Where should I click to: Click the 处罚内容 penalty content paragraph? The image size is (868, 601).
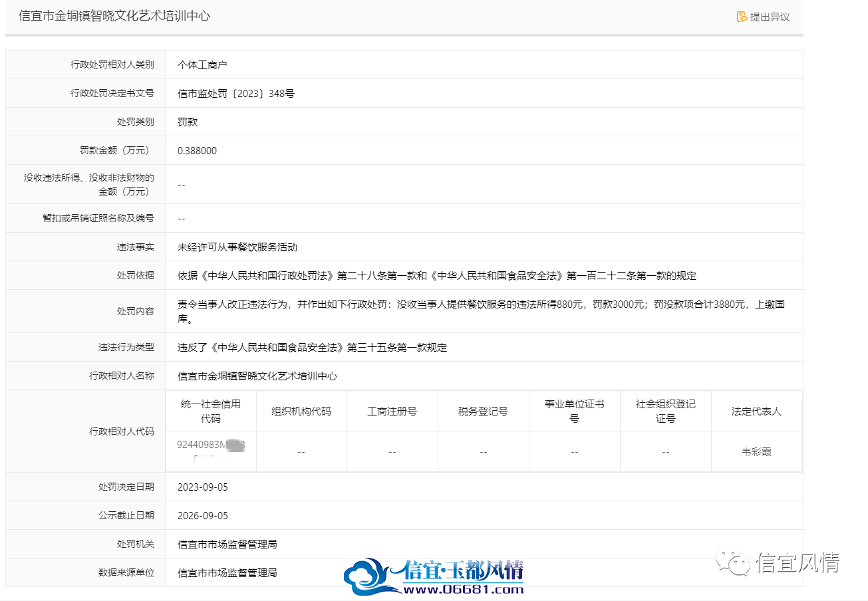[x=482, y=311]
